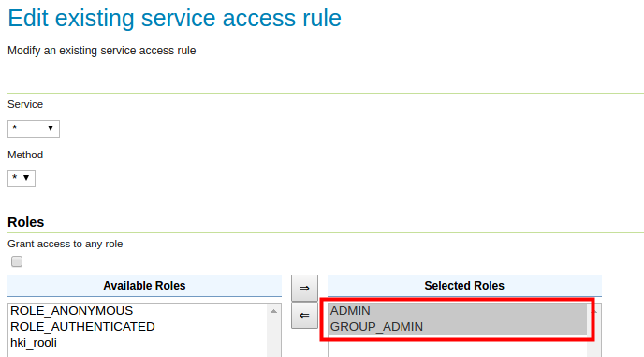Click the Available Roles scrollbar up arrow
This screenshot has width=644, height=357.
click(x=273, y=311)
